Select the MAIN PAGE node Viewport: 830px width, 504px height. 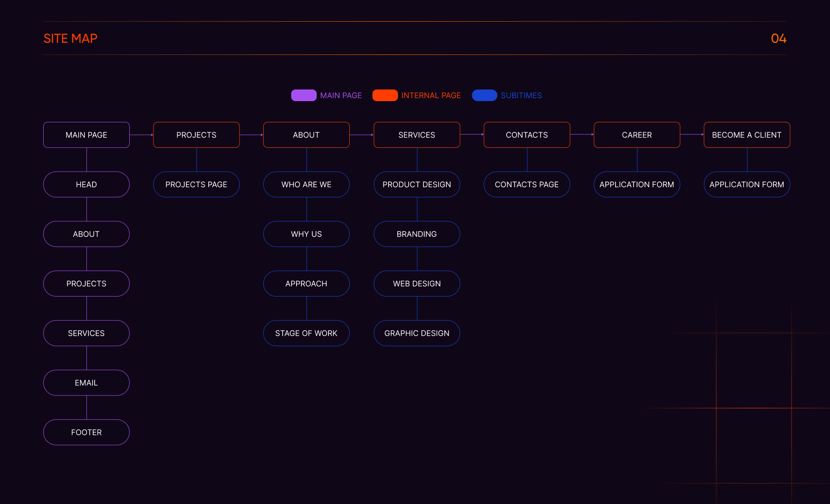pyautogui.click(x=86, y=135)
